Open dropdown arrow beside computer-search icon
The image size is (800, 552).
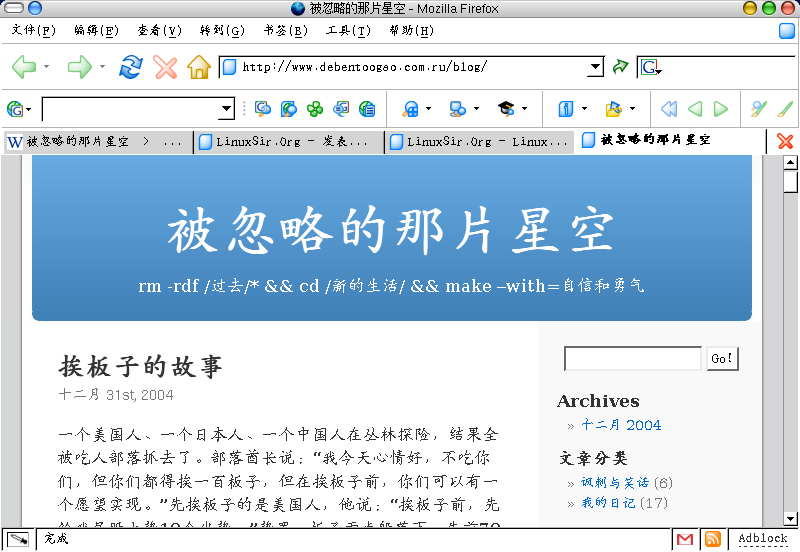(x=476, y=109)
